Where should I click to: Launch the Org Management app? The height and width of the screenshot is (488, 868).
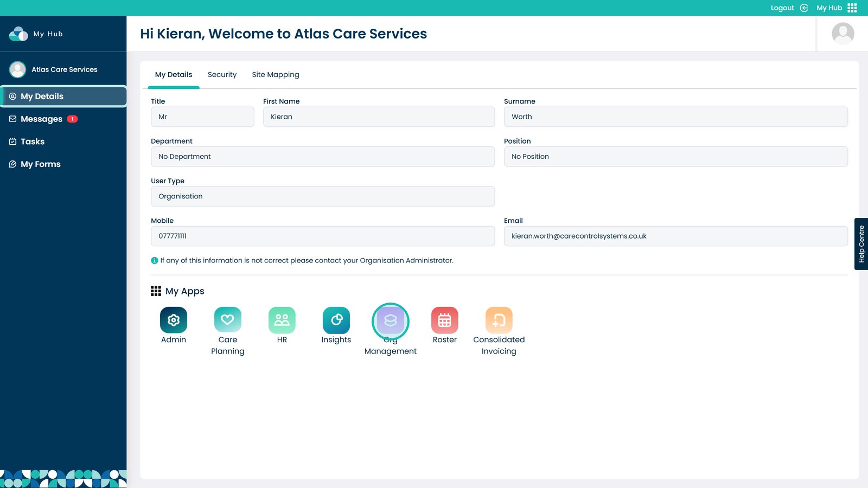pyautogui.click(x=390, y=321)
